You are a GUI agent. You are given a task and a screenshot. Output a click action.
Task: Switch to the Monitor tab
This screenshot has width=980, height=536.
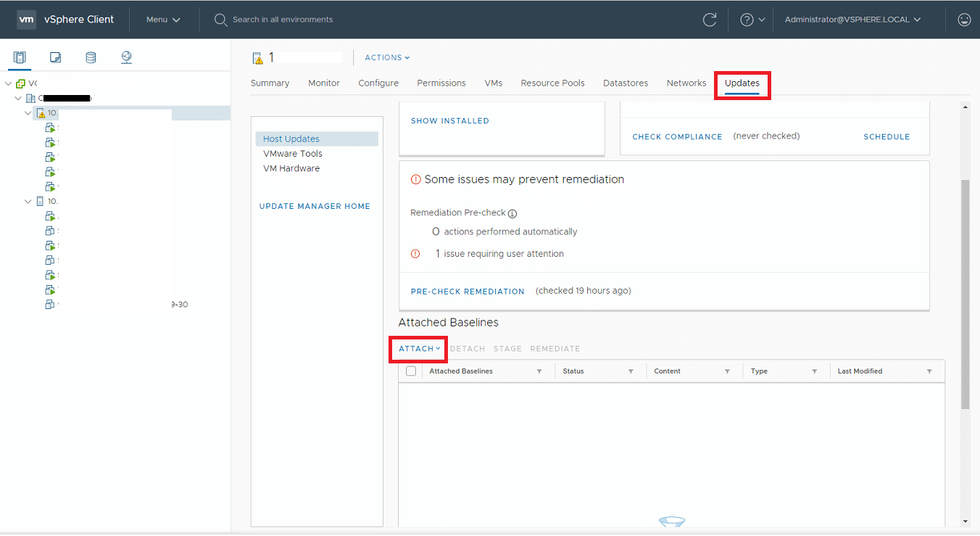coord(324,83)
